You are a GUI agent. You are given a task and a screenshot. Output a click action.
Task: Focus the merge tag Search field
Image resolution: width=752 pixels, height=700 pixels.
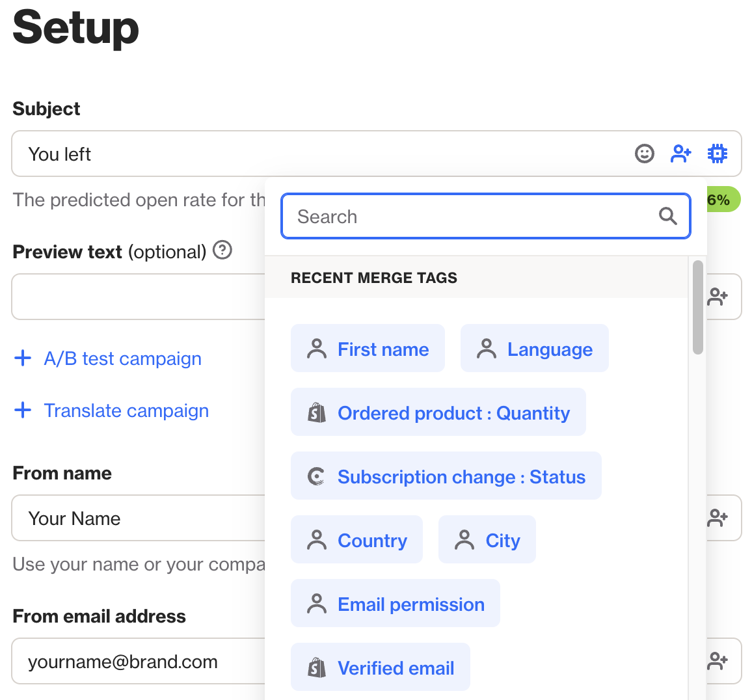(x=485, y=217)
